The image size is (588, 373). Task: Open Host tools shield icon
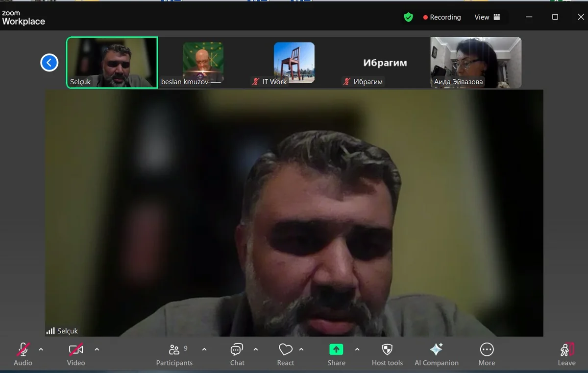[387, 350]
